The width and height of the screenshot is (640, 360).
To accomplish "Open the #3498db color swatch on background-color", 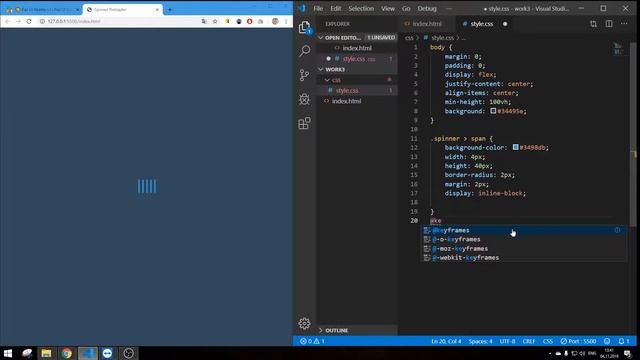I will pos(516,147).
